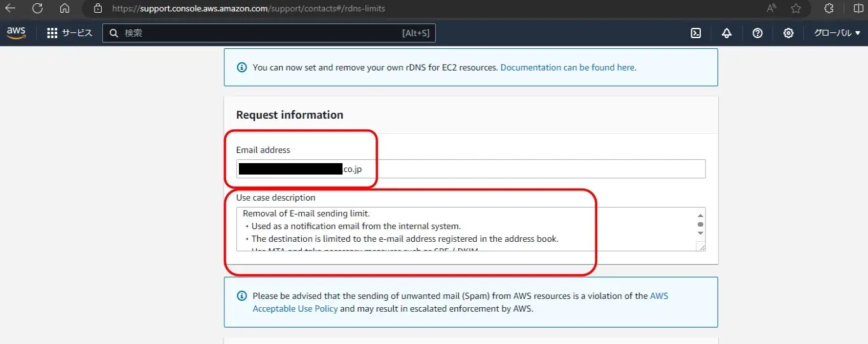The width and height of the screenshot is (868, 344).
Task: Click the AWS search box
Action: click(269, 33)
